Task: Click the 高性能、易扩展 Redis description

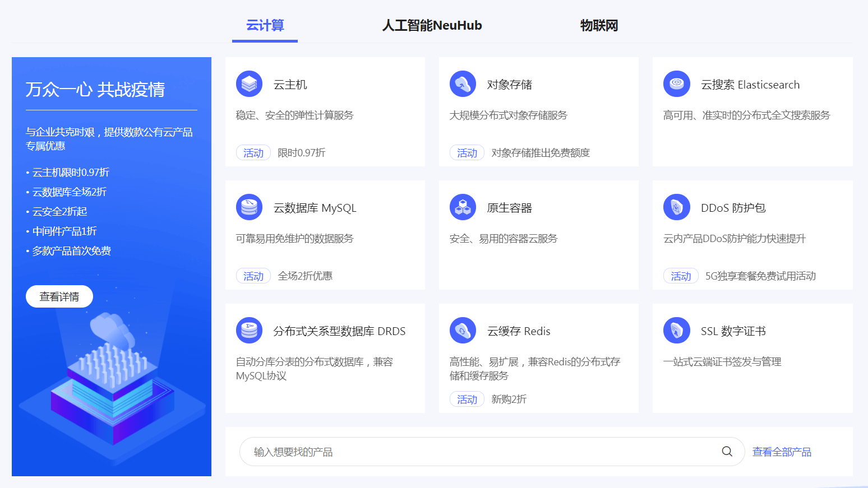Action: click(x=535, y=369)
